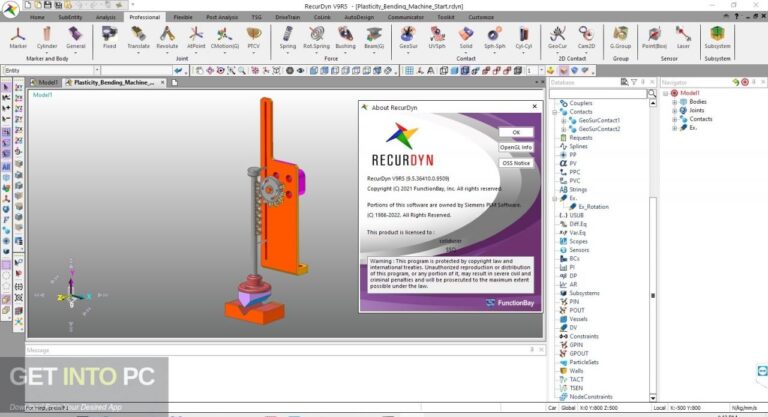Collapse the Contacts node in Database tree
Image resolution: width=768 pixels, height=417 pixels.
(x=555, y=112)
